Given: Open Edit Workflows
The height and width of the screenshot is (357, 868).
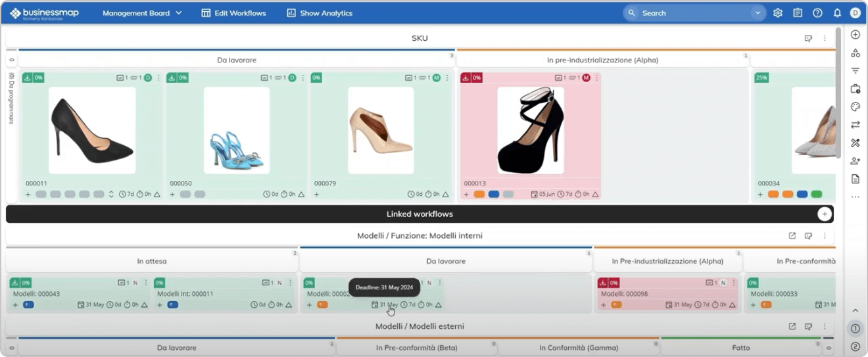Looking at the screenshot, I should click(233, 13).
